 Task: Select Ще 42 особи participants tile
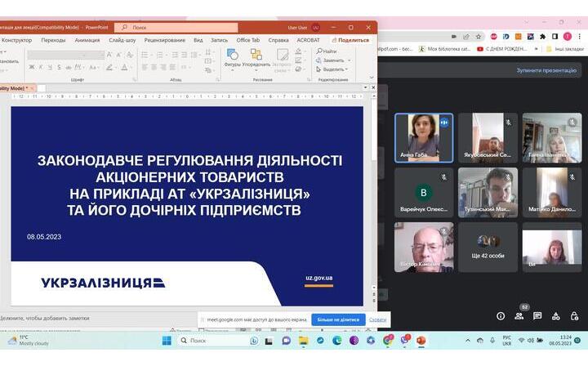(488, 247)
